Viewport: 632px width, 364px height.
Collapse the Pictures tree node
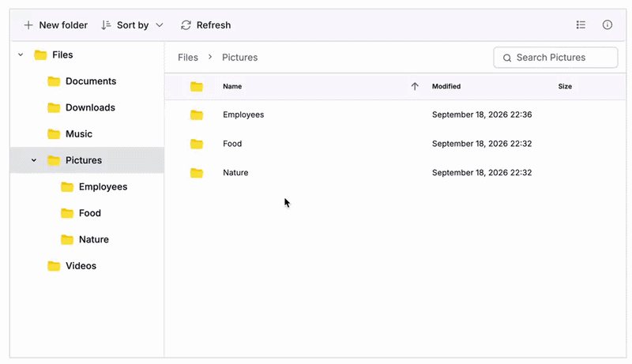tap(34, 160)
